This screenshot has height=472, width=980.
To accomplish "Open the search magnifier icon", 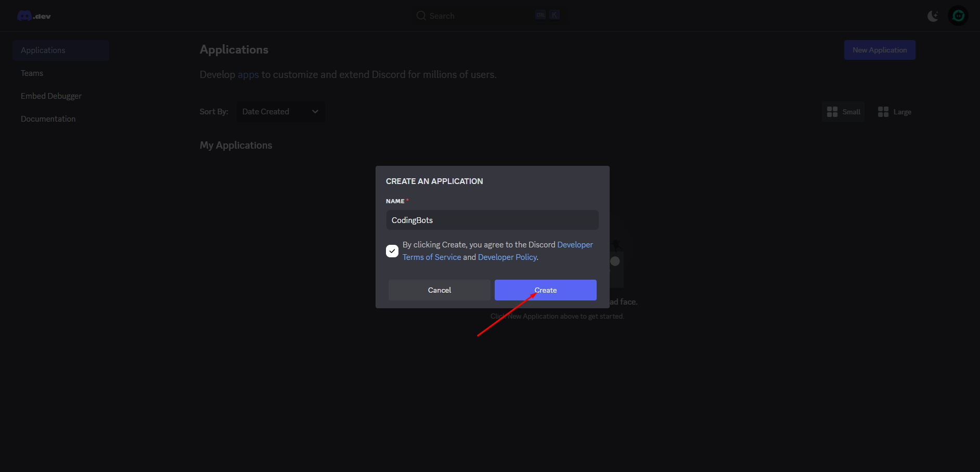I will tap(421, 16).
